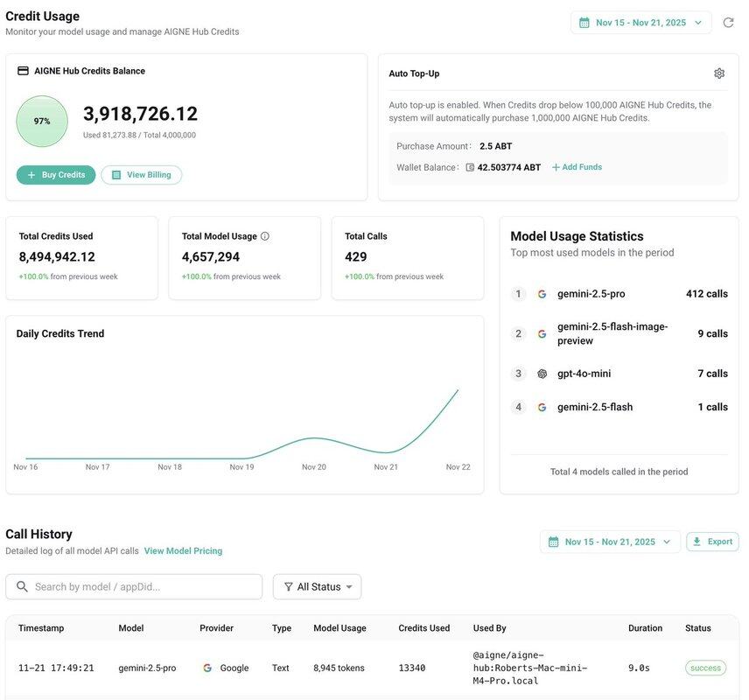This screenshot has width=749, height=700.
Task: Click the credit card icon by Credits Balance
Action: click(x=23, y=71)
